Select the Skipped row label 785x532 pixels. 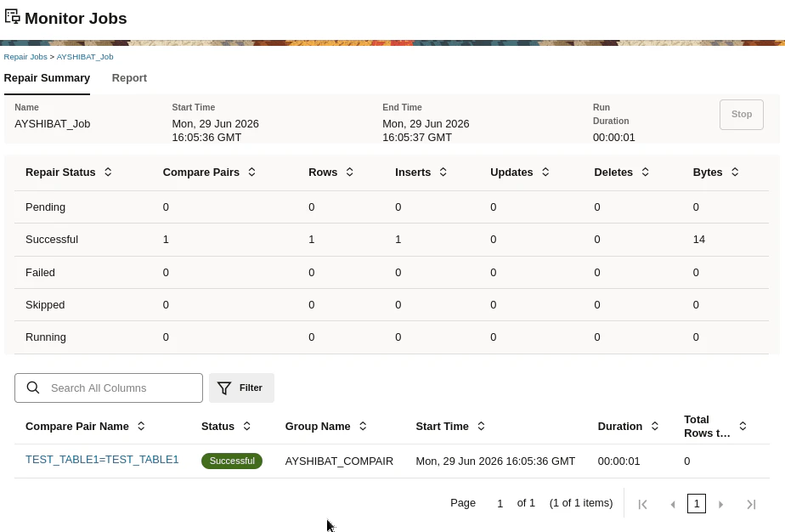coord(45,305)
